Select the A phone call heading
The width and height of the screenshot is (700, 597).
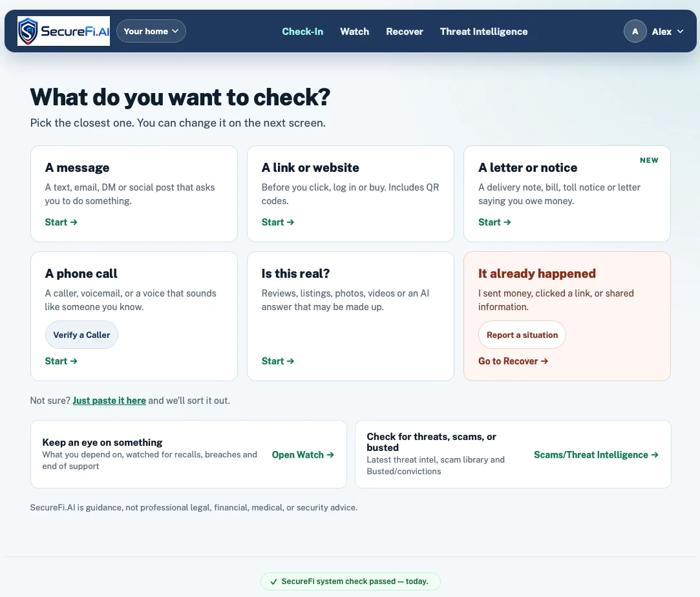pyautogui.click(x=81, y=273)
